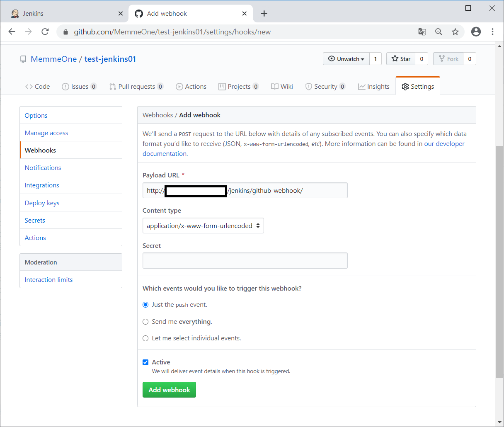Click the padlock icon in address bar
This screenshot has width=504, height=427.
pos(65,32)
